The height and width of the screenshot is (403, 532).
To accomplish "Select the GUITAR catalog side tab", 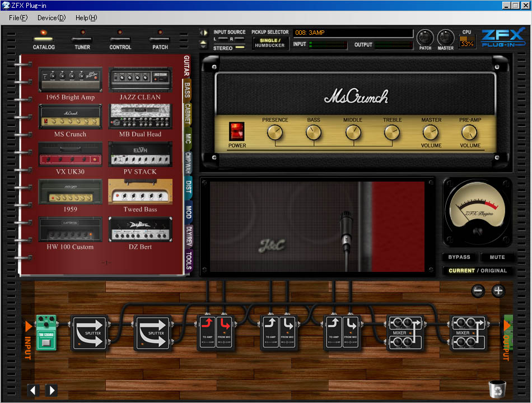I will tap(186, 66).
